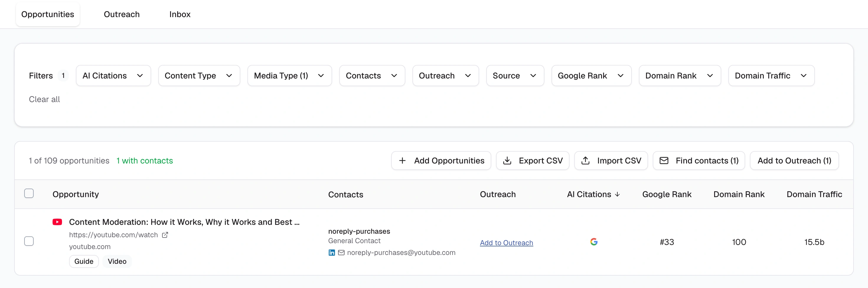Tick the select-all checkbox in table header
868x288 pixels.
[29, 193]
